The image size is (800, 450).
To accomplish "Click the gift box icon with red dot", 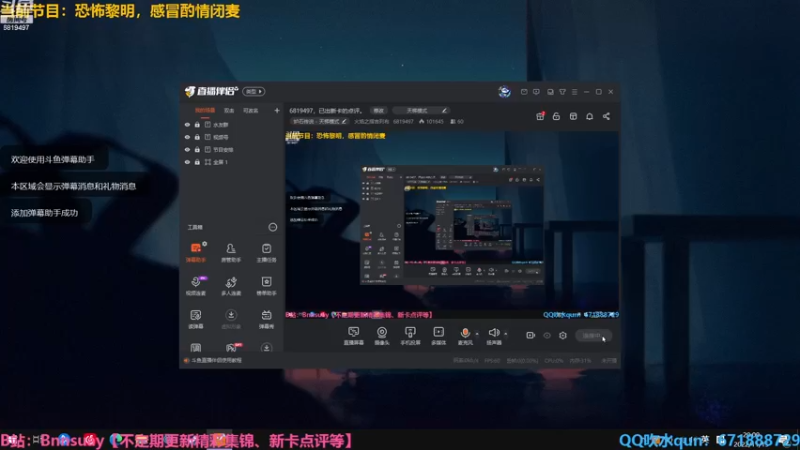I will point(540,116).
